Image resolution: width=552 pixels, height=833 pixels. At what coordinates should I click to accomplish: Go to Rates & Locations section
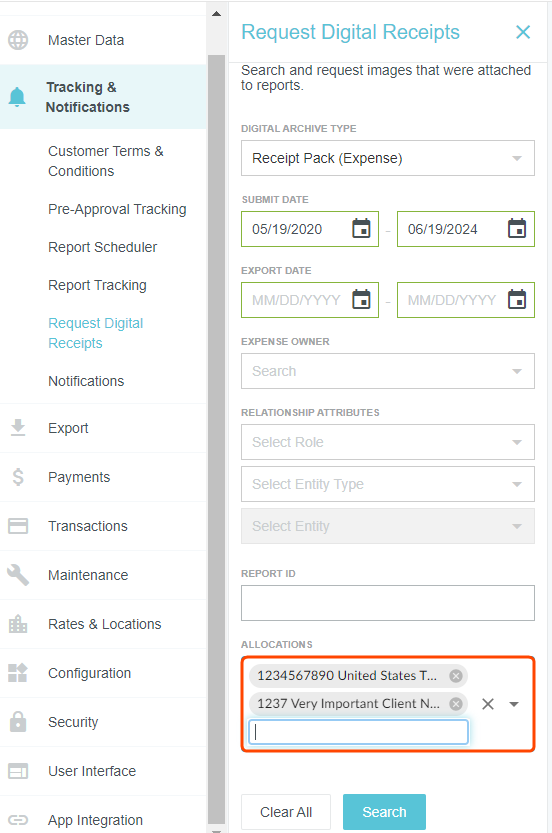click(105, 624)
